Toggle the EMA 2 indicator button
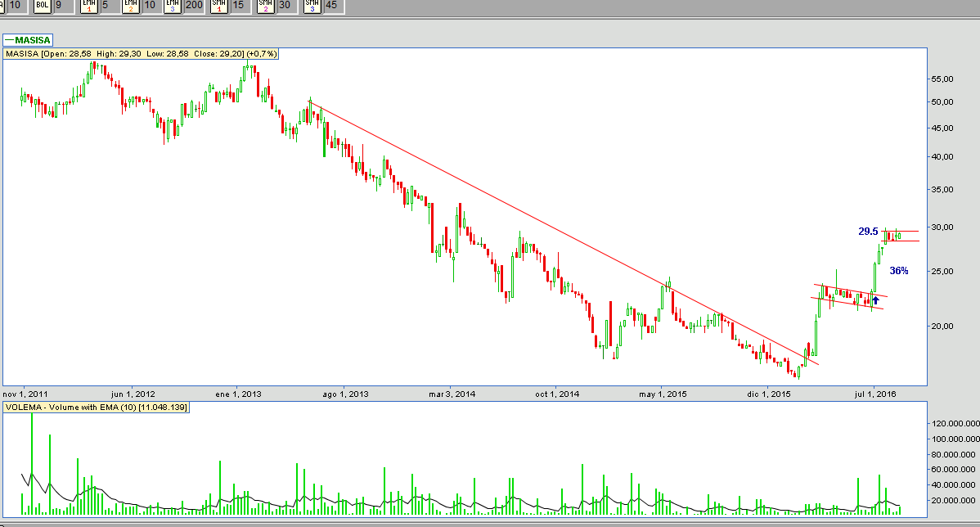Screen dimensions: 980x527 pyautogui.click(x=130, y=5)
